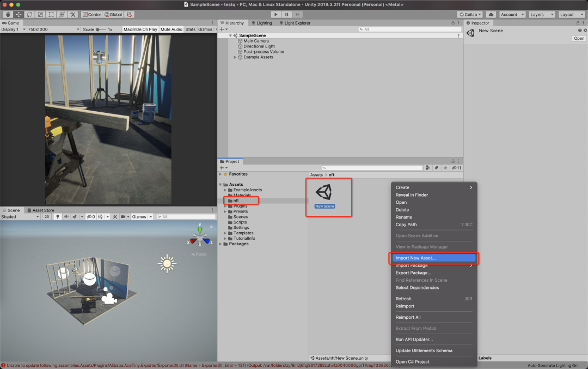
Task: Open the Create submenu in context menu
Action: (x=434, y=187)
